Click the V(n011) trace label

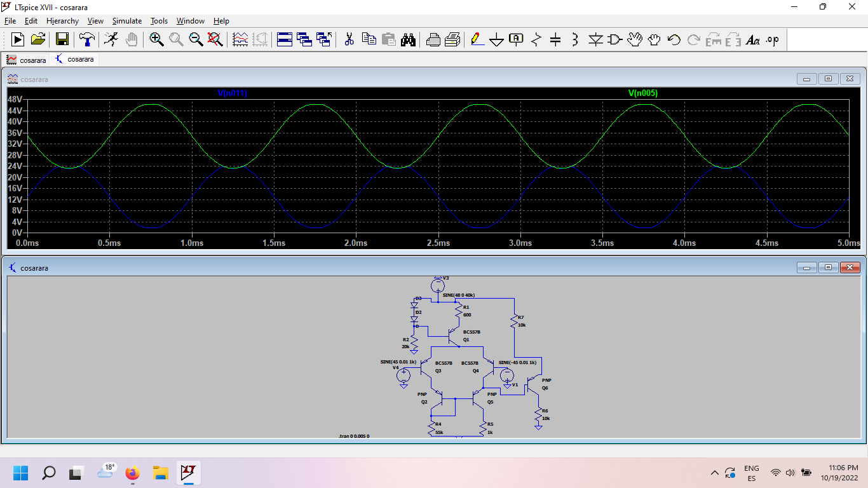(x=232, y=93)
